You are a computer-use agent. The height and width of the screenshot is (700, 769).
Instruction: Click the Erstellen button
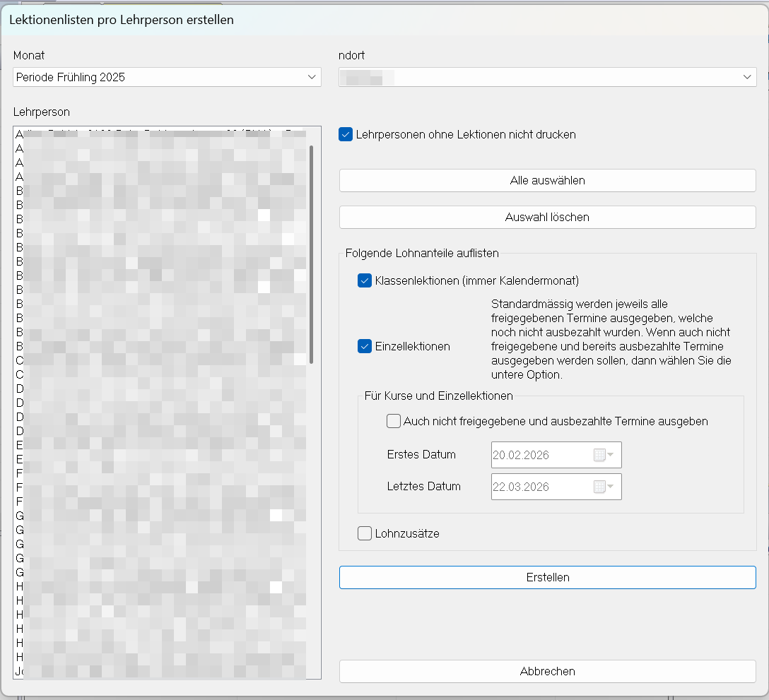(x=547, y=578)
